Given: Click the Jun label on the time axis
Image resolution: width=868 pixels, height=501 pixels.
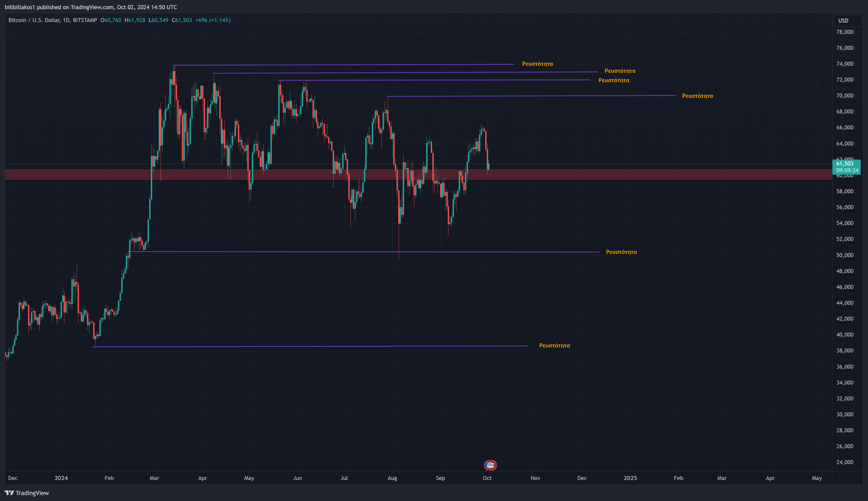Looking at the screenshot, I should pos(297,478).
